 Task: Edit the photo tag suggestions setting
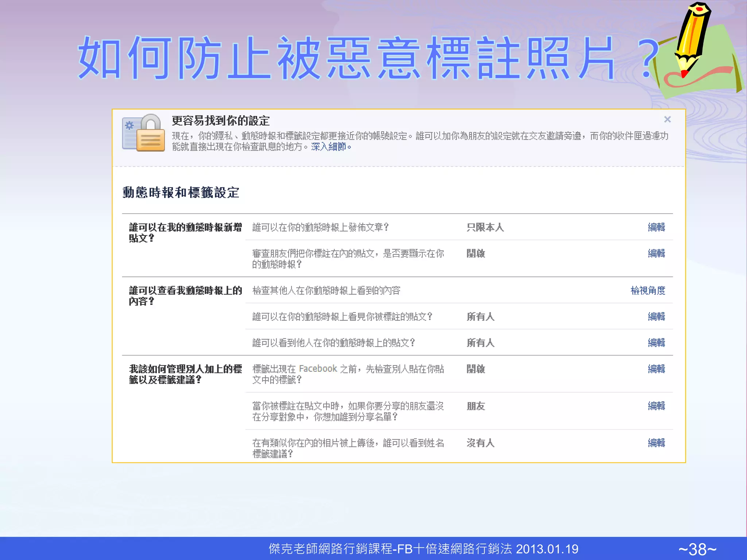point(656,443)
